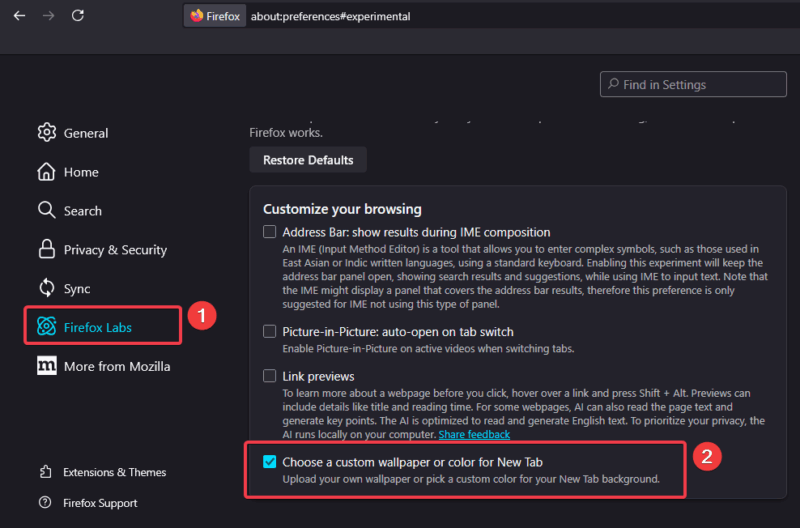The width and height of the screenshot is (800, 528).
Task: Click the Home house icon
Action: tap(46, 172)
